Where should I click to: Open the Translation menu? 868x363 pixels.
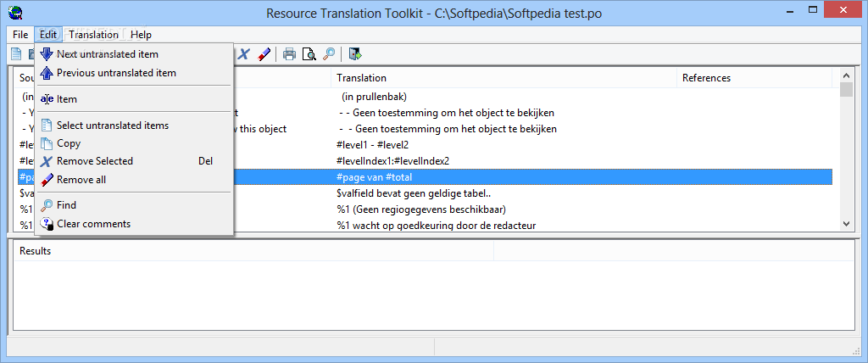pyautogui.click(x=93, y=35)
